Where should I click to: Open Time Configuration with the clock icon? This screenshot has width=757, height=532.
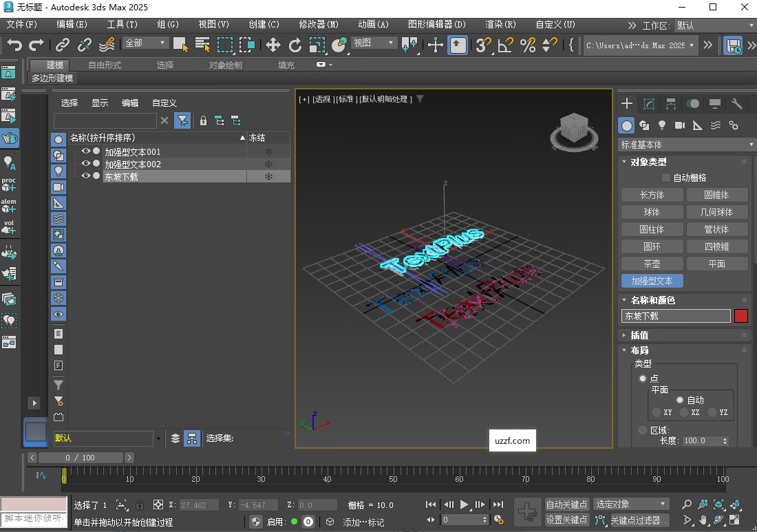(x=498, y=520)
